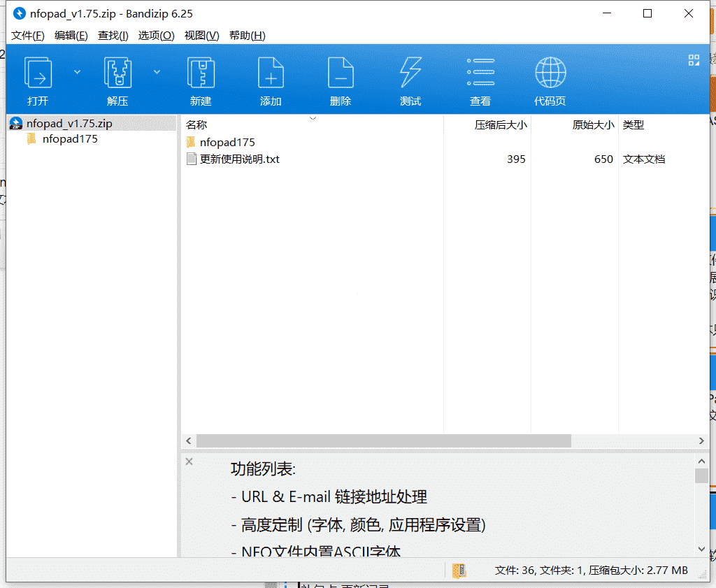Click the Add (添加) files icon
This screenshot has width=716, height=588.
[x=271, y=73]
